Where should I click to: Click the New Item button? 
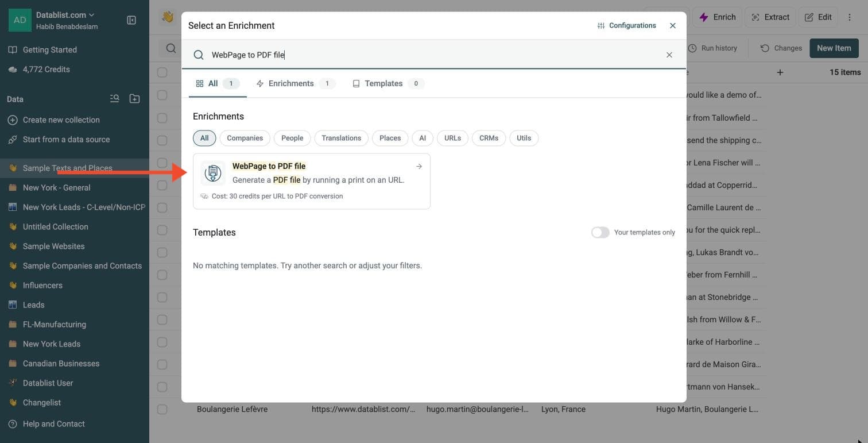pyautogui.click(x=834, y=48)
